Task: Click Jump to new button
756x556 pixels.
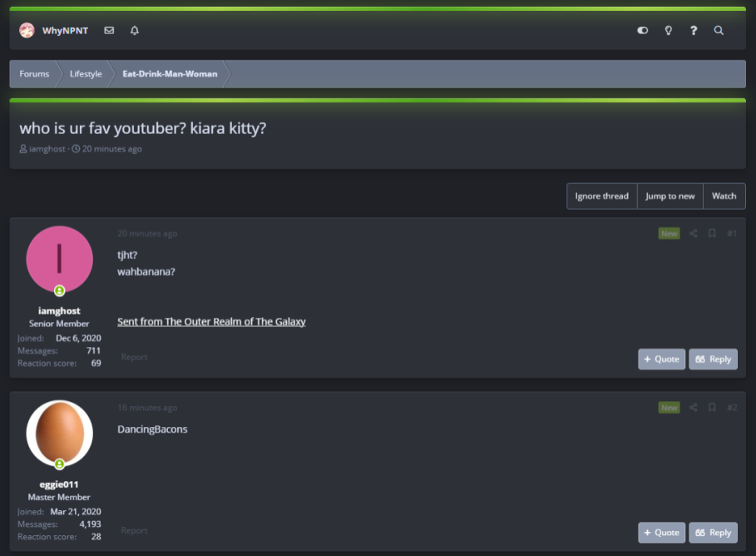Action: (x=670, y=196)
